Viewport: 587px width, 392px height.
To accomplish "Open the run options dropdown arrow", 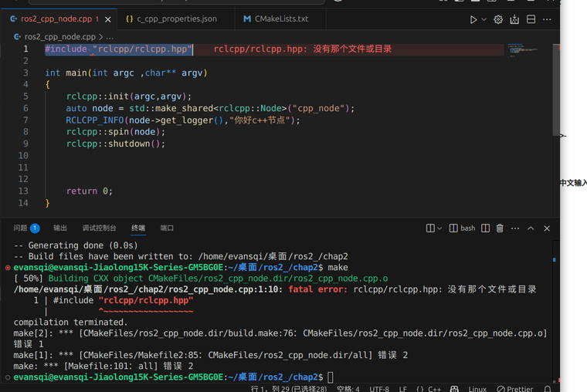I will tap(484, 19).
